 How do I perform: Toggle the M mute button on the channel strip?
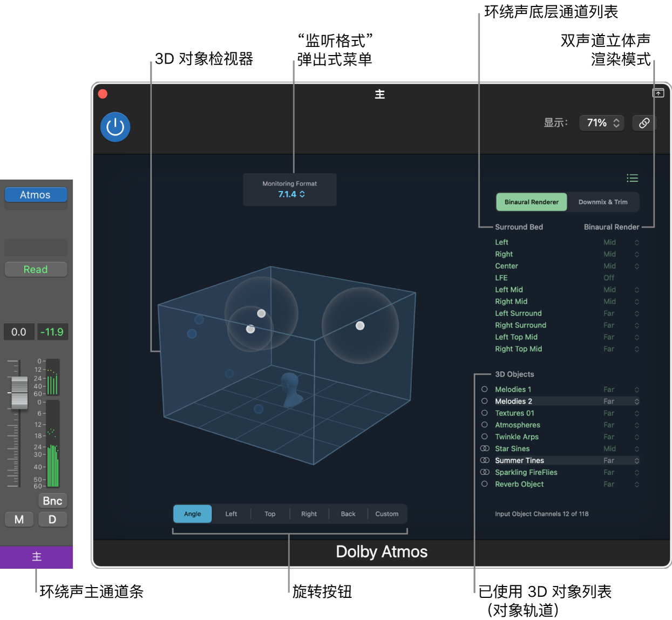click(x=19, y=520)
